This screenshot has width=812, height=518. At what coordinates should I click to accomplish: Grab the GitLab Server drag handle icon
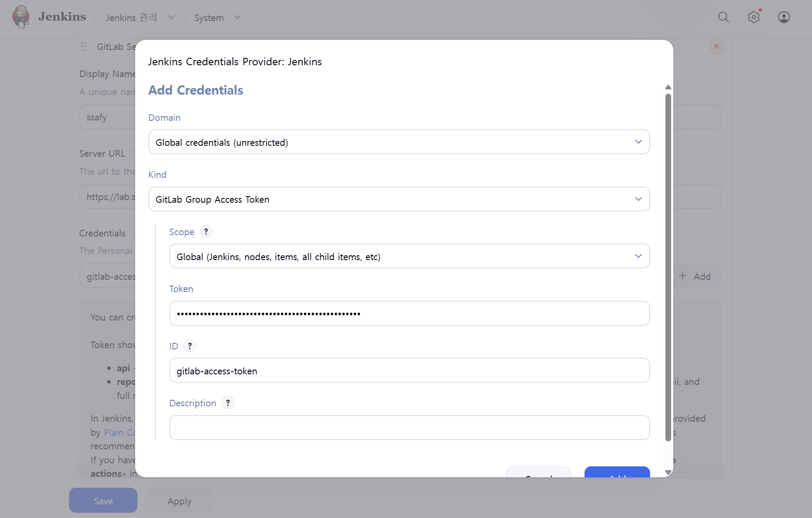click(84, 46)
